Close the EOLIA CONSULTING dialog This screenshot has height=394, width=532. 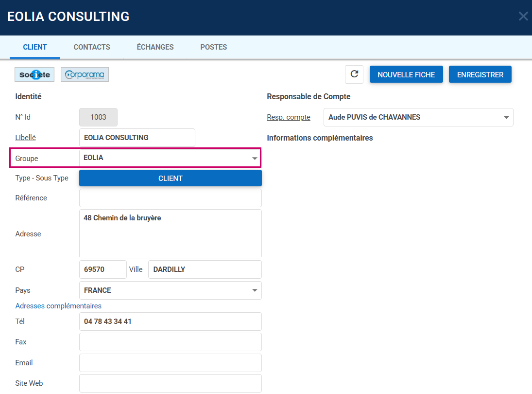pyautogui.click(x=523, y=17)
